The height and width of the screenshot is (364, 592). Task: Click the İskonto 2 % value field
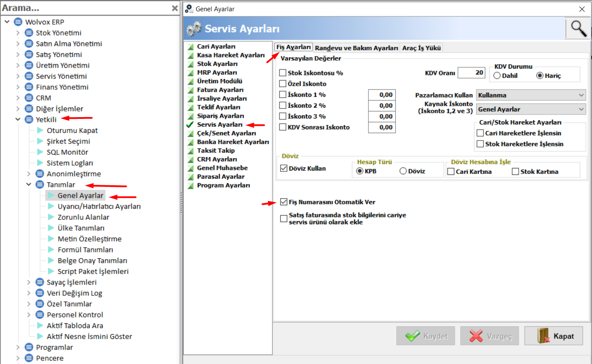[x=382, y=105]
